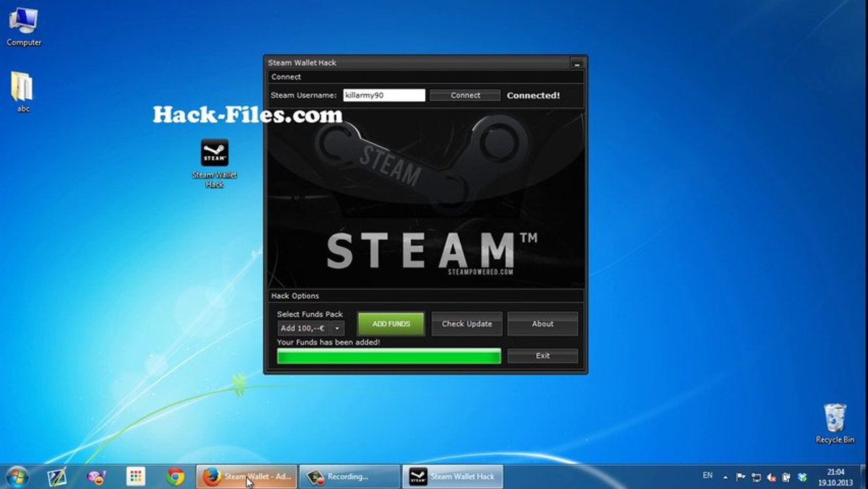The height and width of the screenshot is (489, 868).
Task: Open the Windows Start menu
Action: point(17,477)
